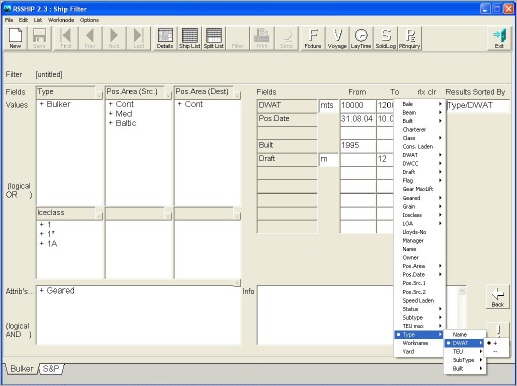517x386 pixels.
Task: Open the Workmode menu
Action: [61, 20]
